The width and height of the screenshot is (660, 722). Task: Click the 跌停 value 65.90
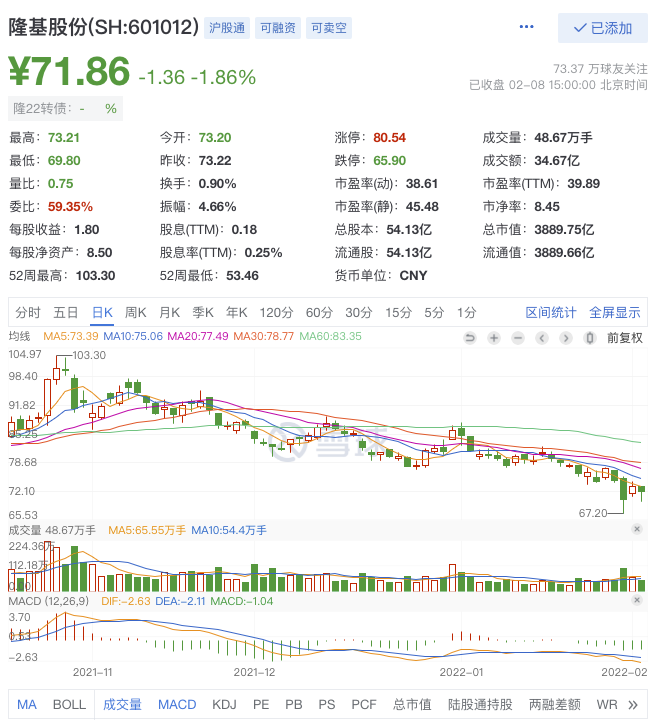(389, 161)
